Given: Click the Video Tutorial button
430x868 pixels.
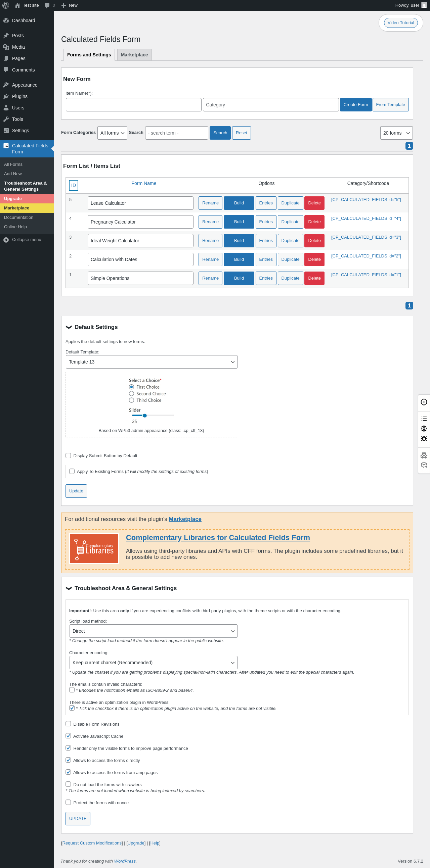Looking at the screenshot, I should coord(401,23).
